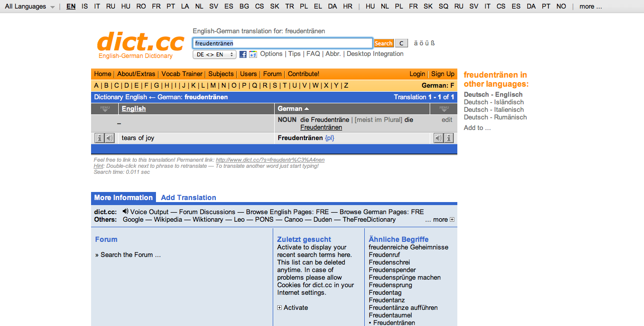Viewport: 644px width, 326px height.
Task: Open Wiktionary in Others row
Action: [x=208, y=220]
